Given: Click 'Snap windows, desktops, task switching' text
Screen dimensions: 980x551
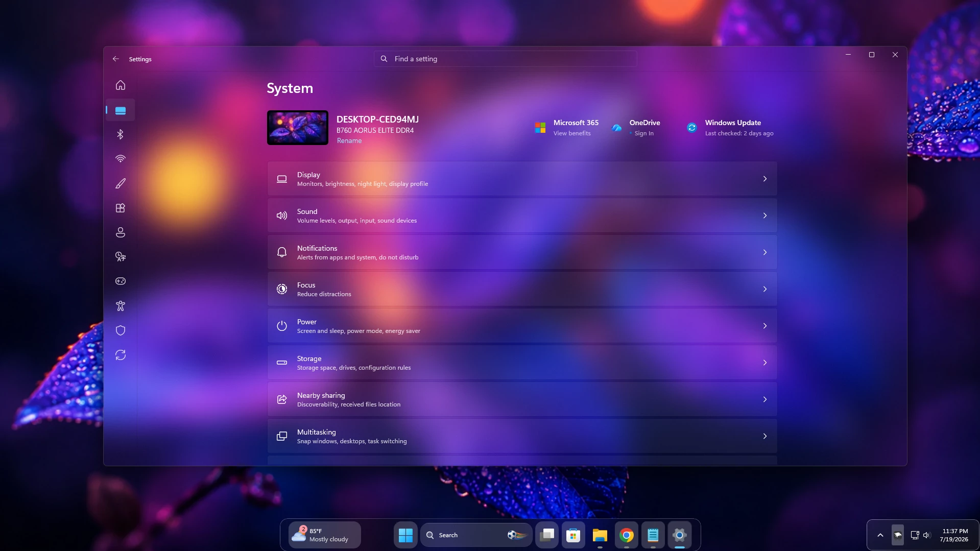Looking at the screenshot, I should [352, 441].
